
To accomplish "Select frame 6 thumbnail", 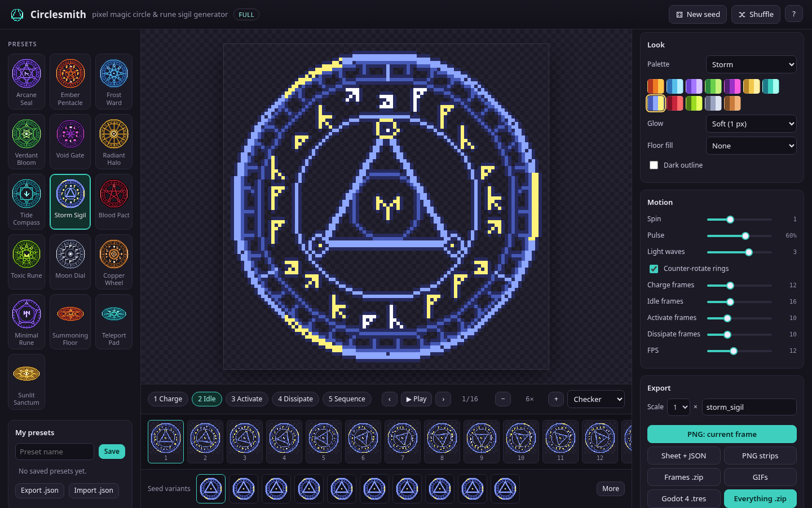I will click(363, 441).
